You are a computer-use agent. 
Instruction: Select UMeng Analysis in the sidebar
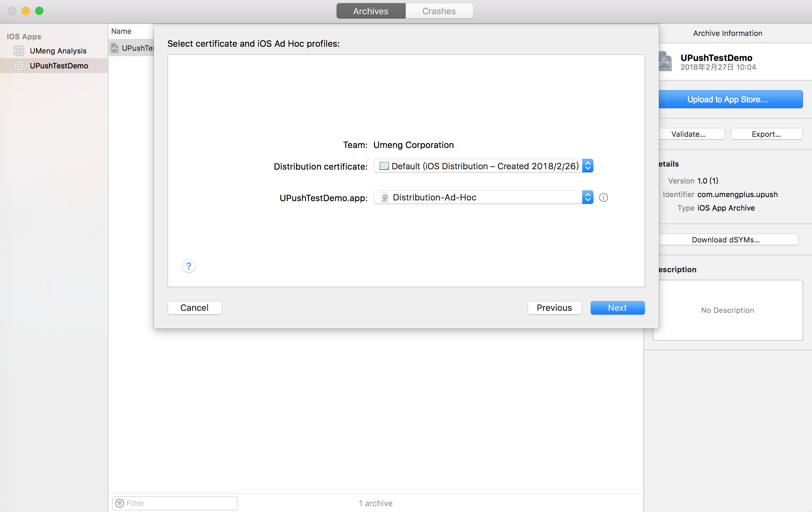(x=54, y=51)
